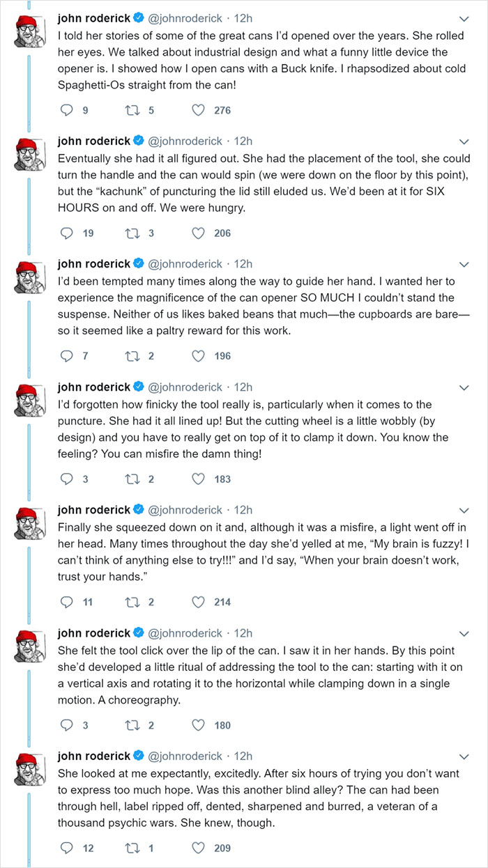Click the reply icon on the final tweet
The image size is (488, 868).
(66, 848)
